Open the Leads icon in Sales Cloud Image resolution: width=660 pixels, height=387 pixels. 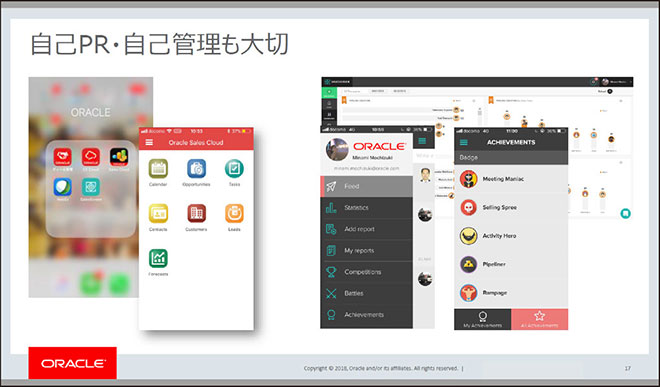(234, 214)
